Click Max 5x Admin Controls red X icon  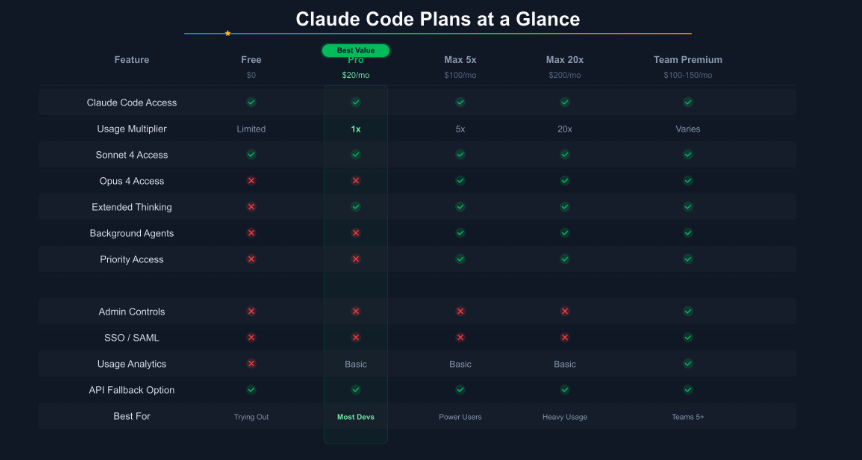click(x=460, y=312)
